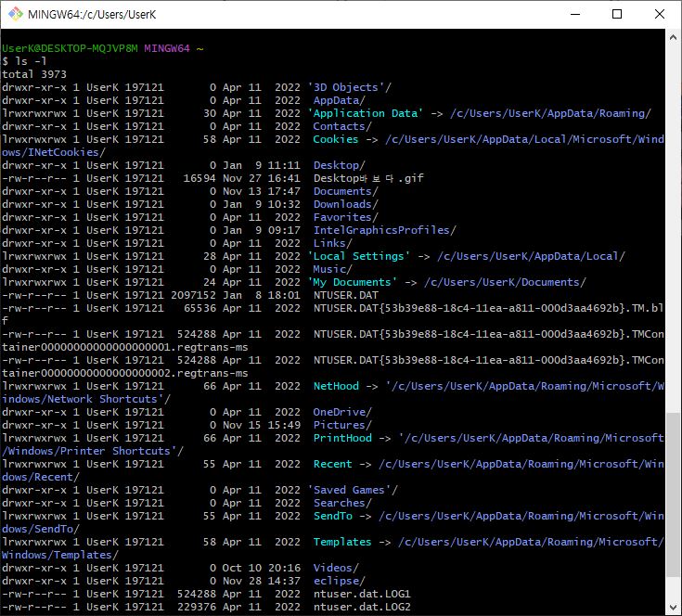
Task: Click the 'ntuser.dat.LOG2' file name
Action: click(362, 608)
